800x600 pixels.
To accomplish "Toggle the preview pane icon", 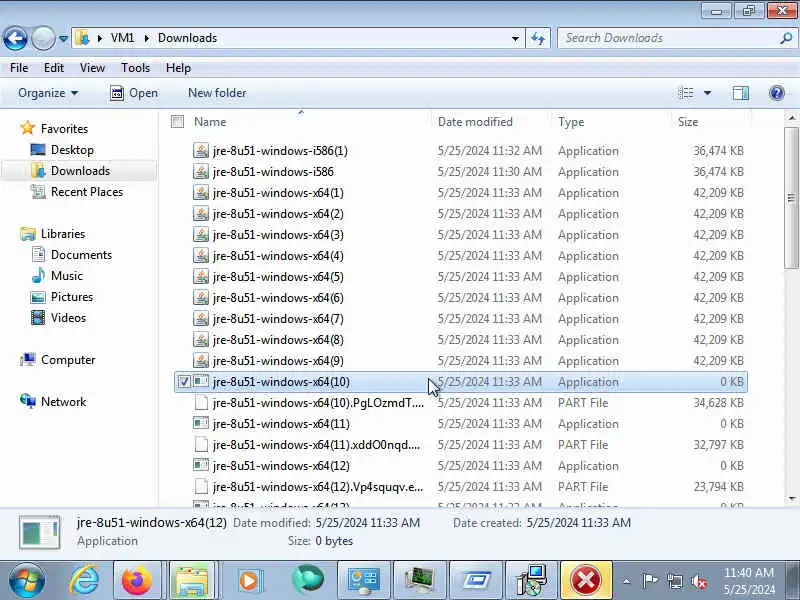I will click(741, 93).
